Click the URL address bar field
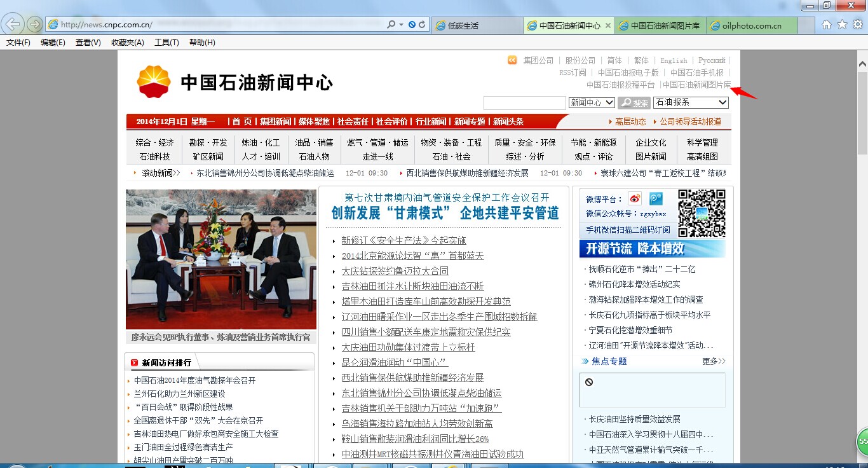Image resolution: width=868 pixels, height=468 pixels. coord(216,25)
